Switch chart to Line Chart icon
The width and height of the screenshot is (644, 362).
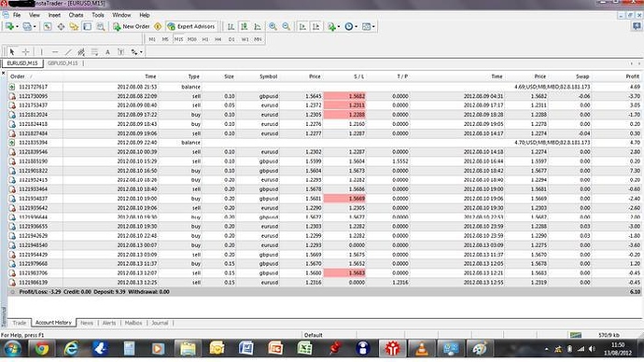click(x=258, y=26)
